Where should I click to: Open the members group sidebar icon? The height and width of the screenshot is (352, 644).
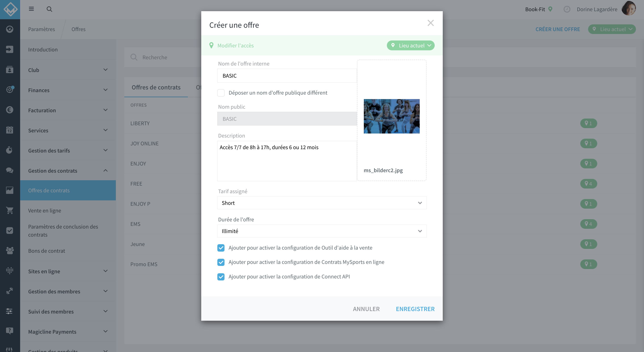[x=9, y=250]
